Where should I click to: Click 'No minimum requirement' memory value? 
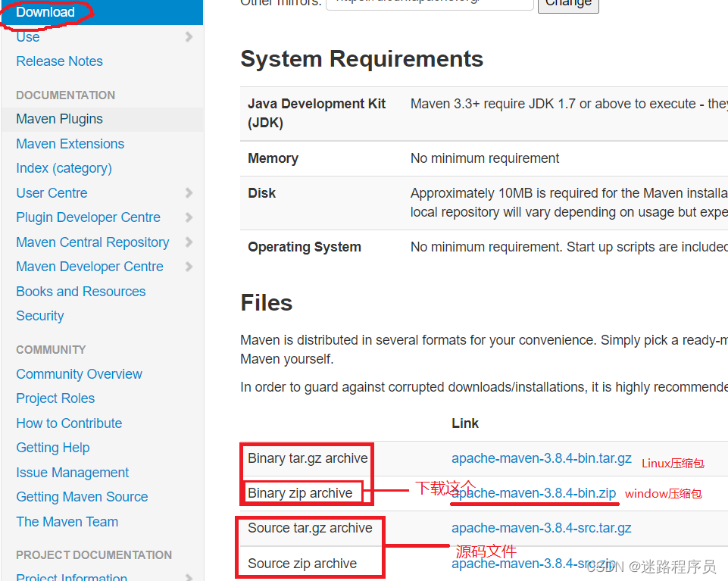(485, 158)
